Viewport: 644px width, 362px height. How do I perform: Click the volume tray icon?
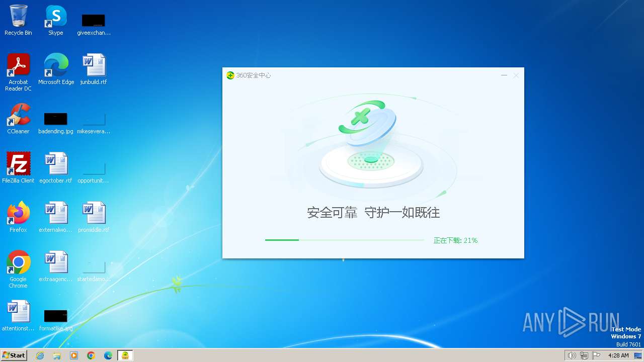tap(572, 355)
